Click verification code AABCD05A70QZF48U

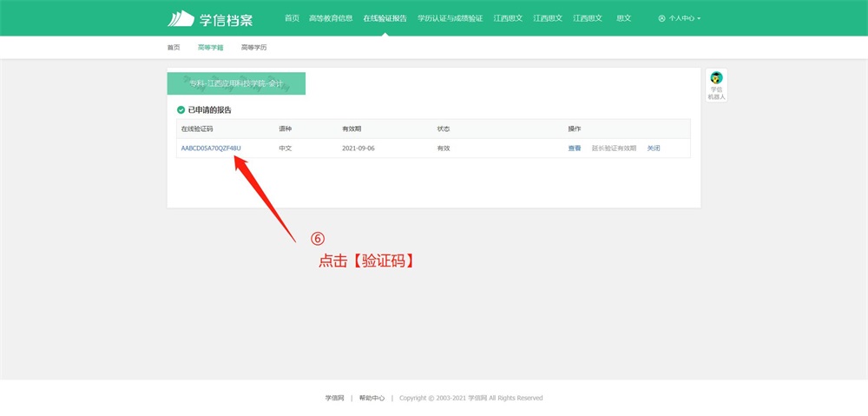click(x=211, y=149)
